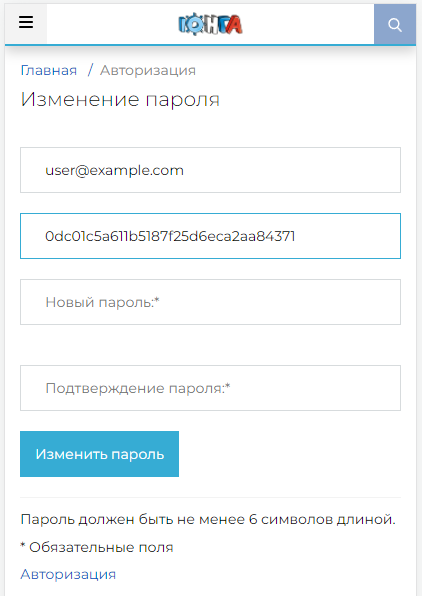Screen dimensions: 422x596
Task: Follow the Главная breadcrumb link
Action: coord(49,70)
